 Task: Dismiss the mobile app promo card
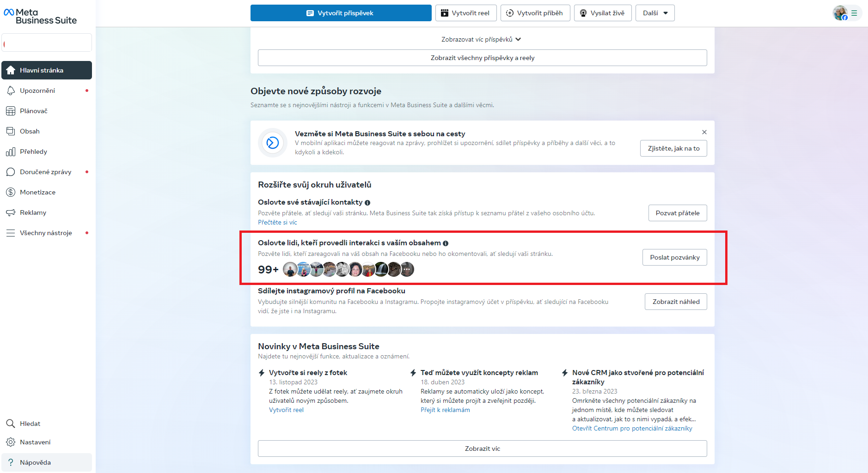(704, 132)
